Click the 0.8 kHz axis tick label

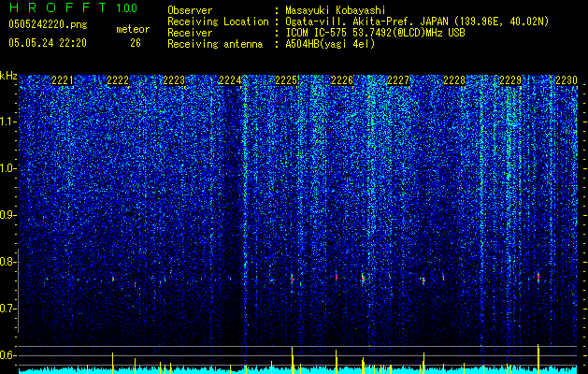(7, 262)
